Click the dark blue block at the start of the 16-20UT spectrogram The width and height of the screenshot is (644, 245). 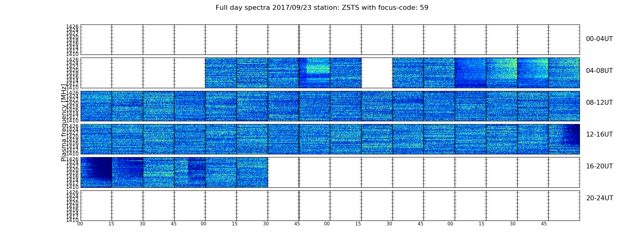pyautogui.click(x=100, y=168)
